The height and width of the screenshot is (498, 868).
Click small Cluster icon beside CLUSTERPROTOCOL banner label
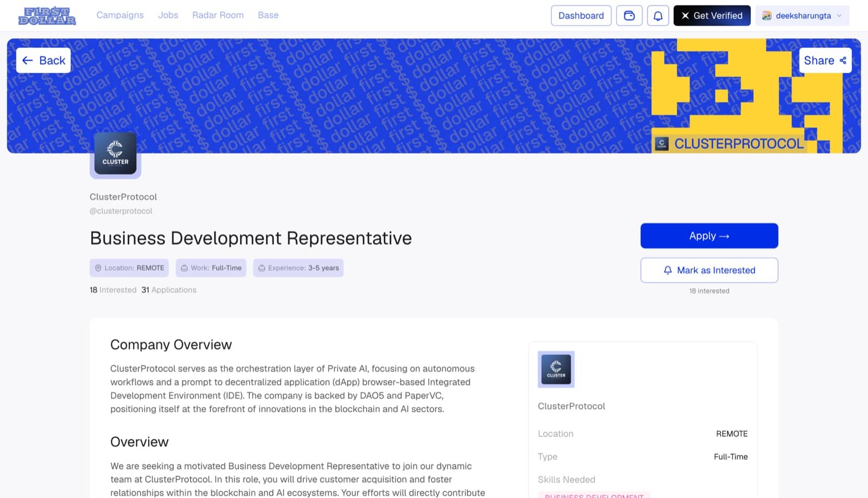coord(661,144)
